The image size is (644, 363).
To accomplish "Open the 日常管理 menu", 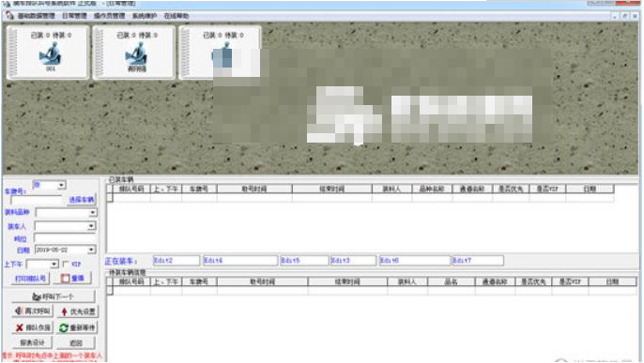I will click(74, 16).
